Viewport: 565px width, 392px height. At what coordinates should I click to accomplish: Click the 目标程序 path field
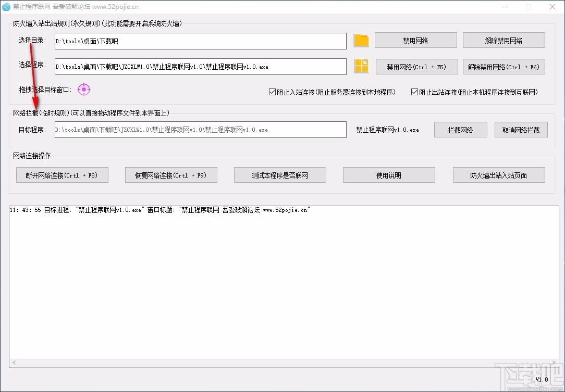pos(200,130)
